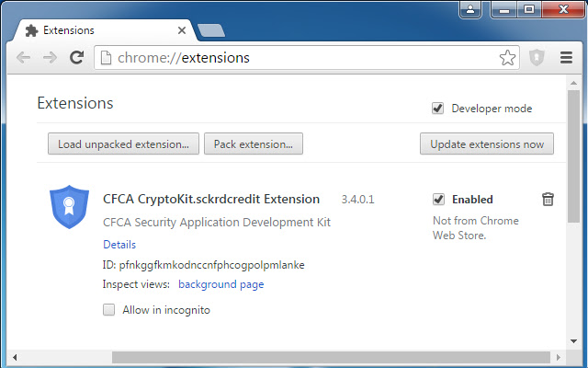The width and height of the screenshot is (588, 368).
Task: Click the CFCA shield icon in toolbar
Action: [537, 57]
